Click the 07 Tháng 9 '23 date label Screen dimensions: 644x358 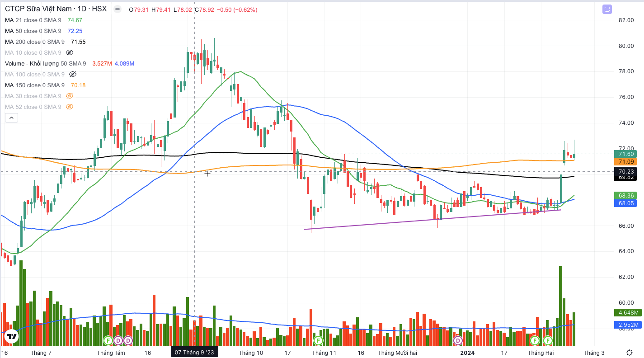(195, 353)
